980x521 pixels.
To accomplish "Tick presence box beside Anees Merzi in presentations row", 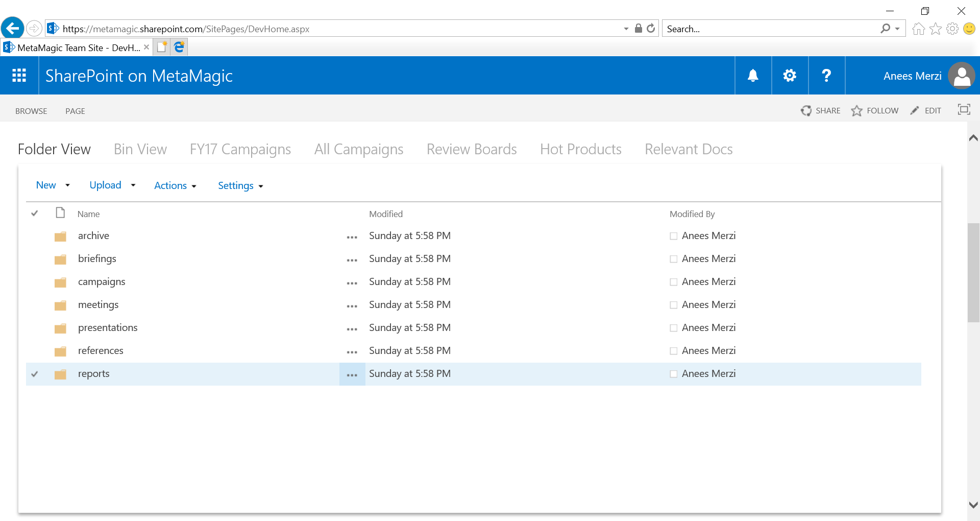I will [x=674, y=328].
